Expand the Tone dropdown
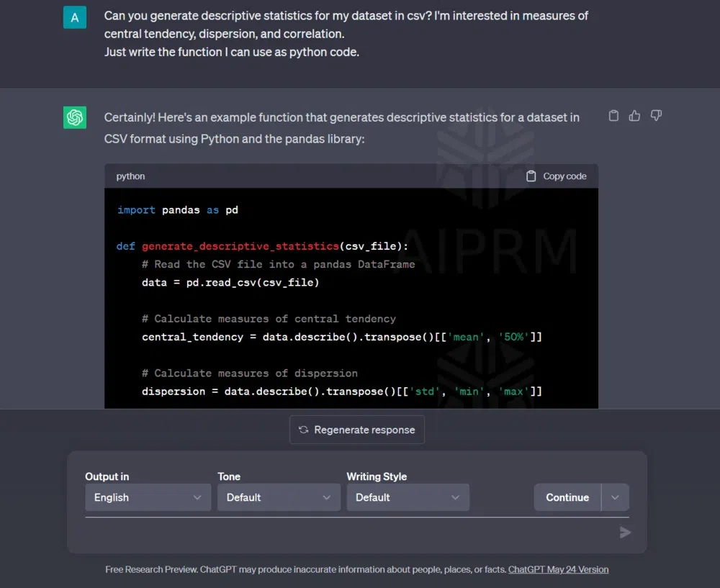 point(279,497)
